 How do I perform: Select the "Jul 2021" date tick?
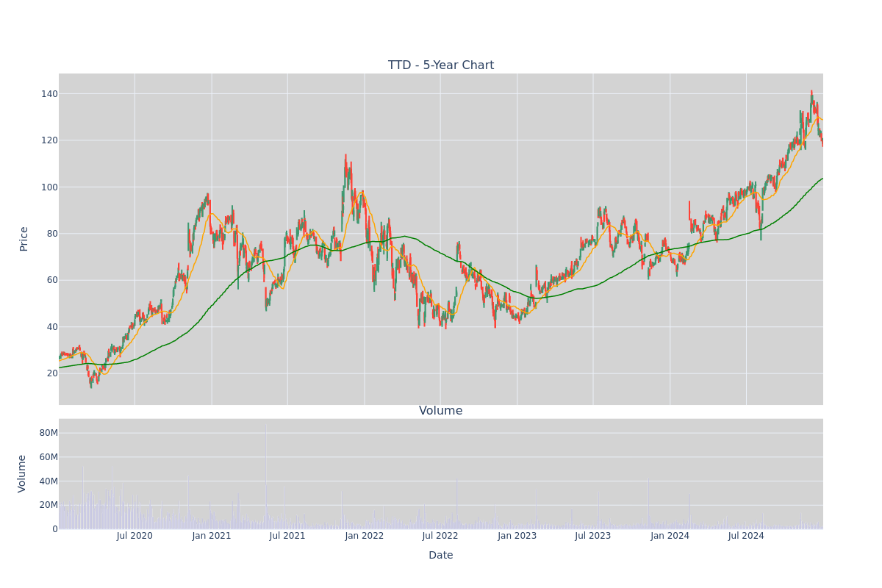tap(287, 536)
